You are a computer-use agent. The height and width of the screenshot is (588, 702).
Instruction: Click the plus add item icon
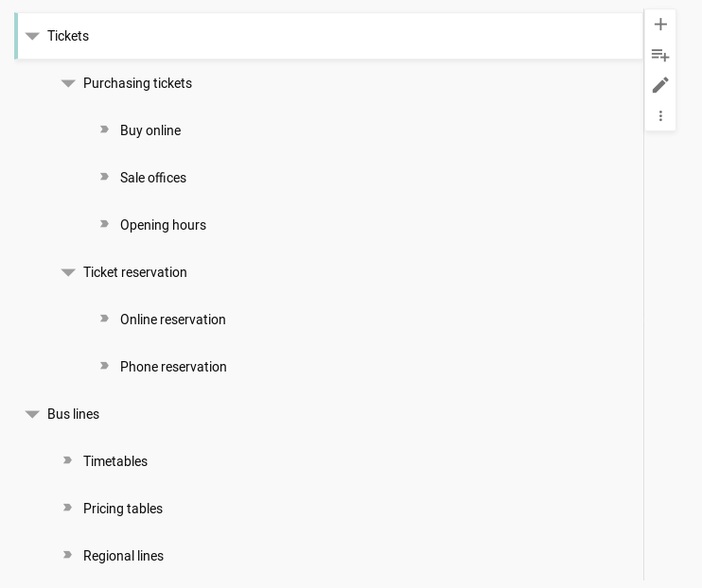tap(660, 25)
